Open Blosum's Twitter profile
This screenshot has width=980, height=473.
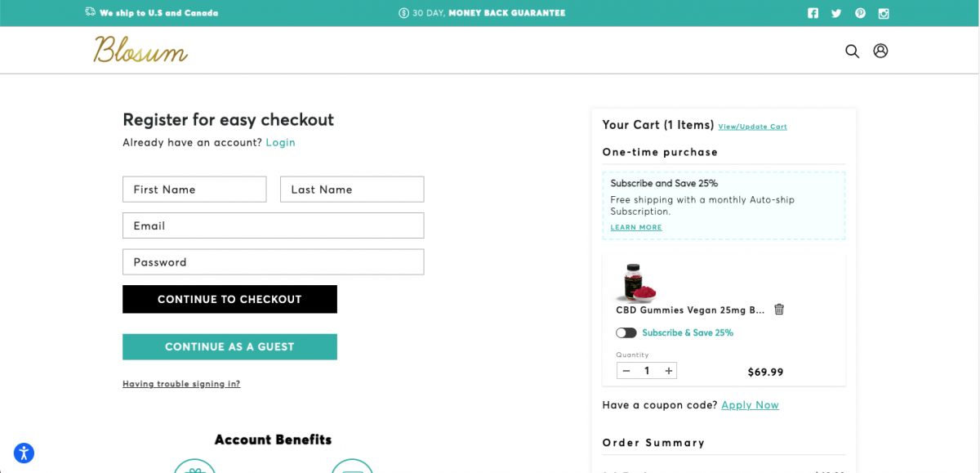pyautogui.click(x=836, y=12)
